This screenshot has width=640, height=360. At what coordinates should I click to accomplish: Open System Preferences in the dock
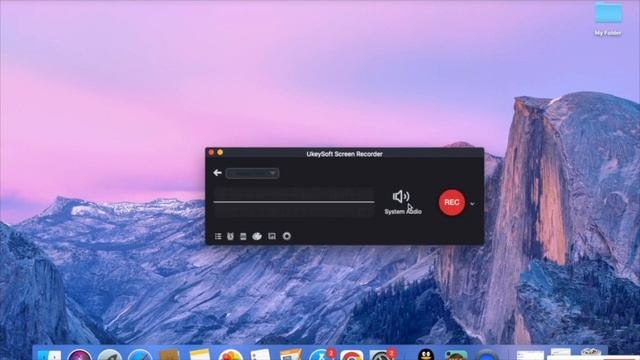pos(381,355)
